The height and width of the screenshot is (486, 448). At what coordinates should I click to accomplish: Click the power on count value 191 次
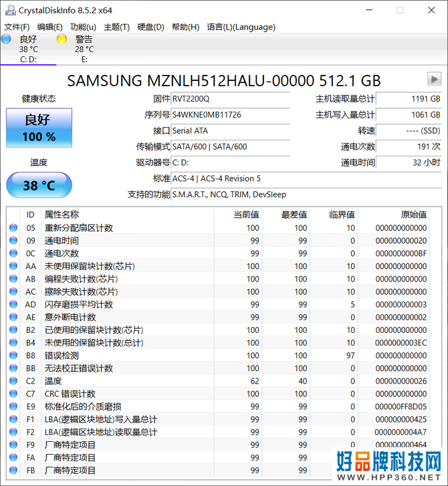409,147
